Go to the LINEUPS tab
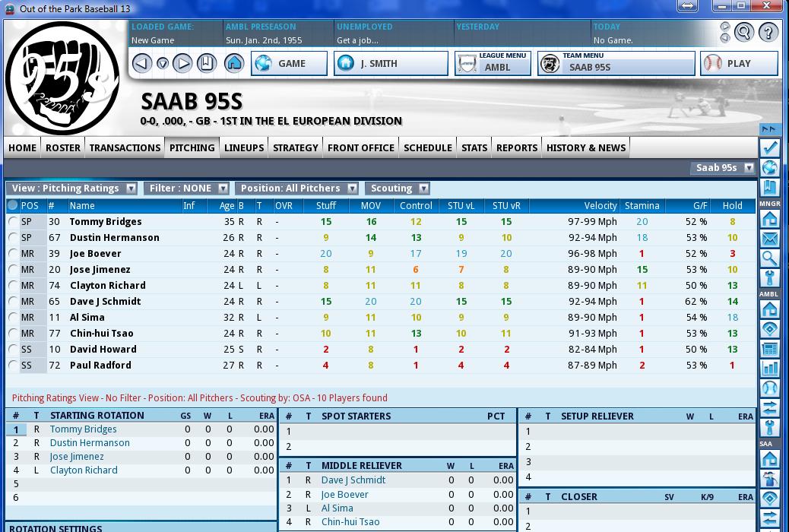 244,147
